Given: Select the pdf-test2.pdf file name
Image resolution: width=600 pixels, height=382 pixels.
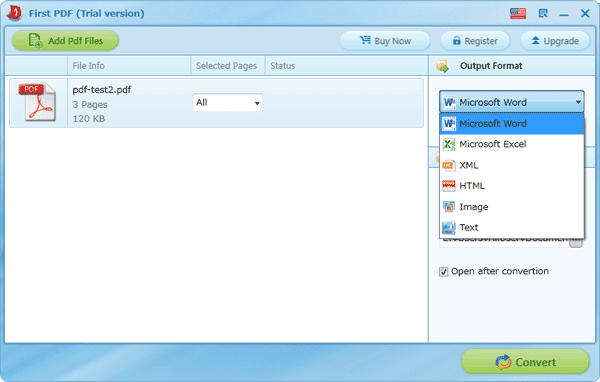Looking at the screenshot, I should point(102,90).
